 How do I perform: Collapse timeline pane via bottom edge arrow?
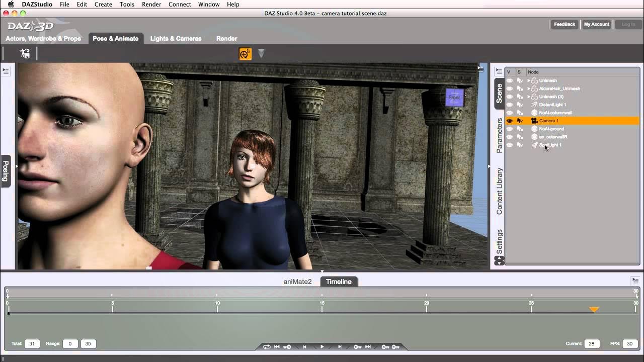(x=322, y=271)
